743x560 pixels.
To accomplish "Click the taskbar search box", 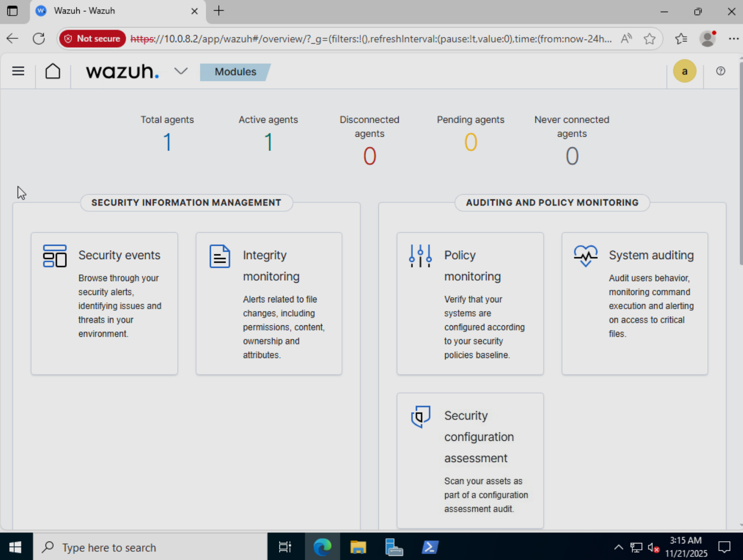I will point(150,547).
